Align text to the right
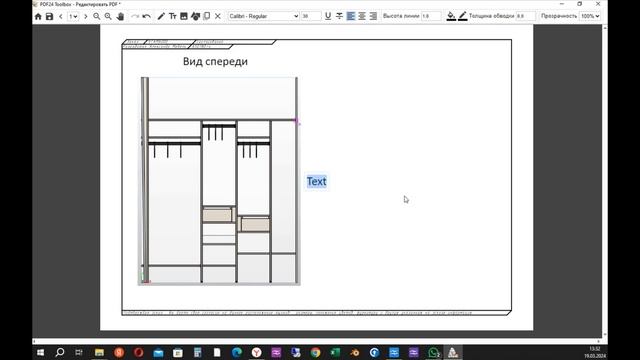Screen dimensions: 640x360 pyautogui.click(x=373, y=16)
